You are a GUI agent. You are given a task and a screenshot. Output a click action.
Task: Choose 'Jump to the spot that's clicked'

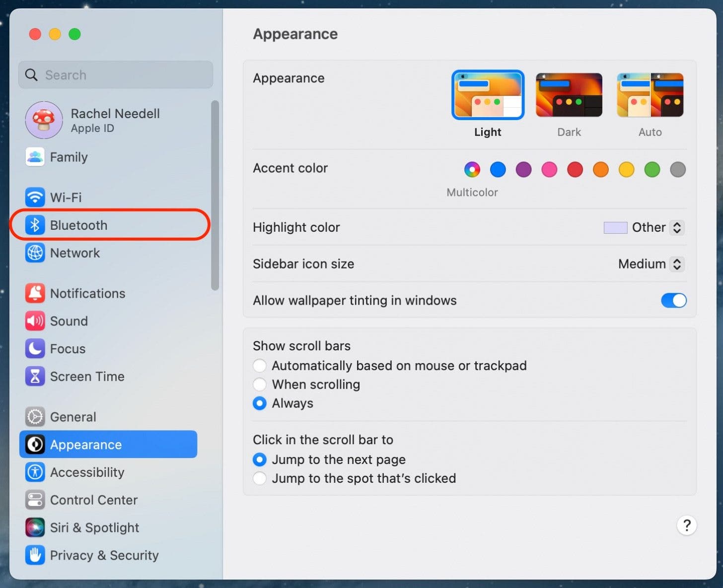pyautogui.click(x=260, y=478)
